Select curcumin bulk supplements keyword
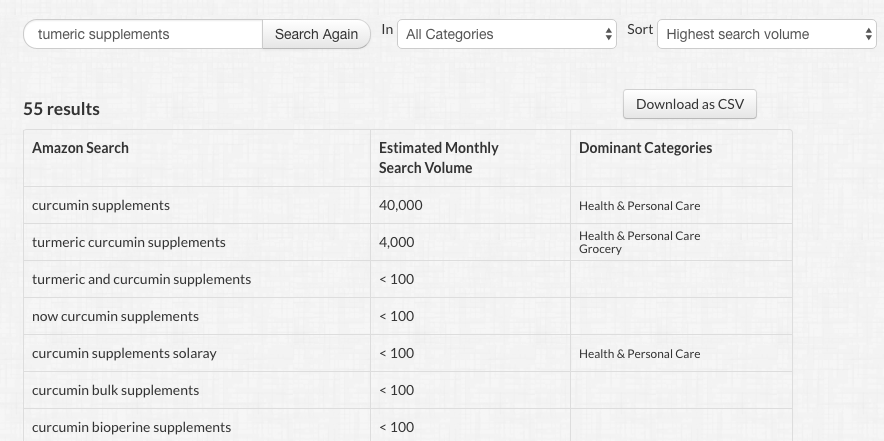 click(x=116, y=390)
